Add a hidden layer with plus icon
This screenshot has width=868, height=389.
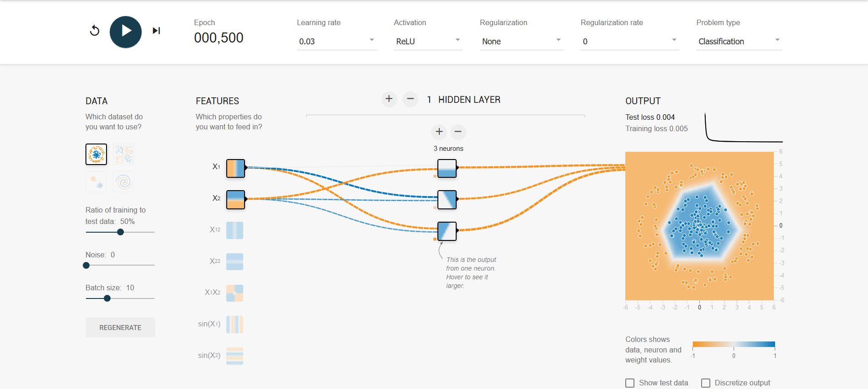389,99
